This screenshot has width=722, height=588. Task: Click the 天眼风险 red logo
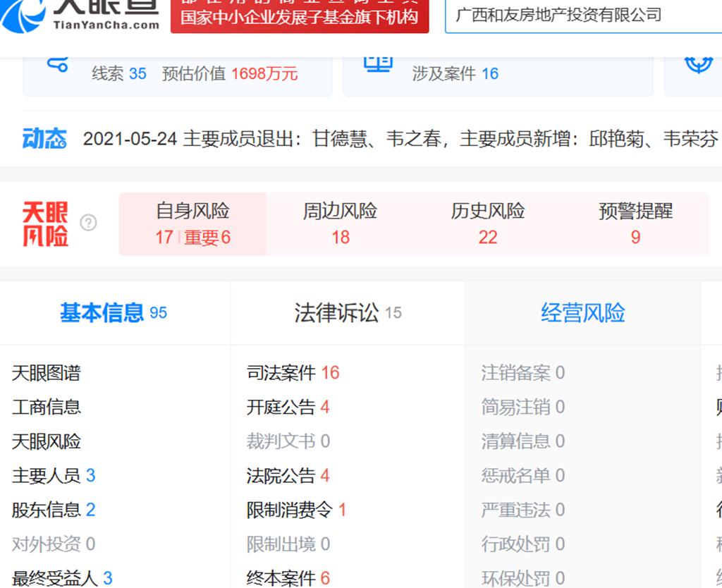pyautogui.click(x=45, y=223)
